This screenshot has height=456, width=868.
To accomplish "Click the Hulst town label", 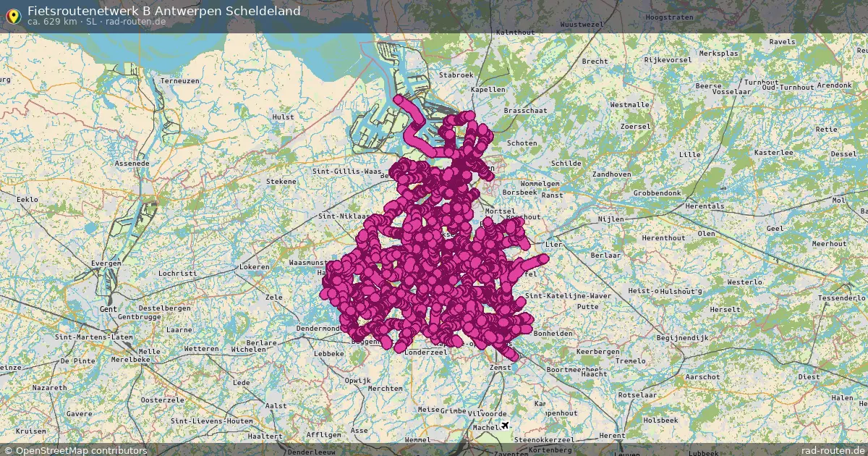I will (283, 117).
